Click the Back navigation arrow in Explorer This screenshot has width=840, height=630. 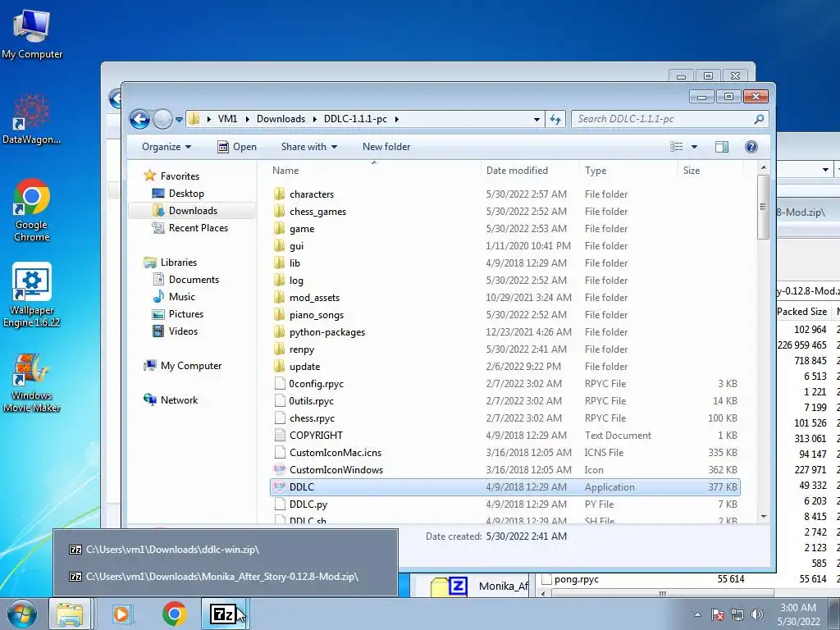pos(139,119)
